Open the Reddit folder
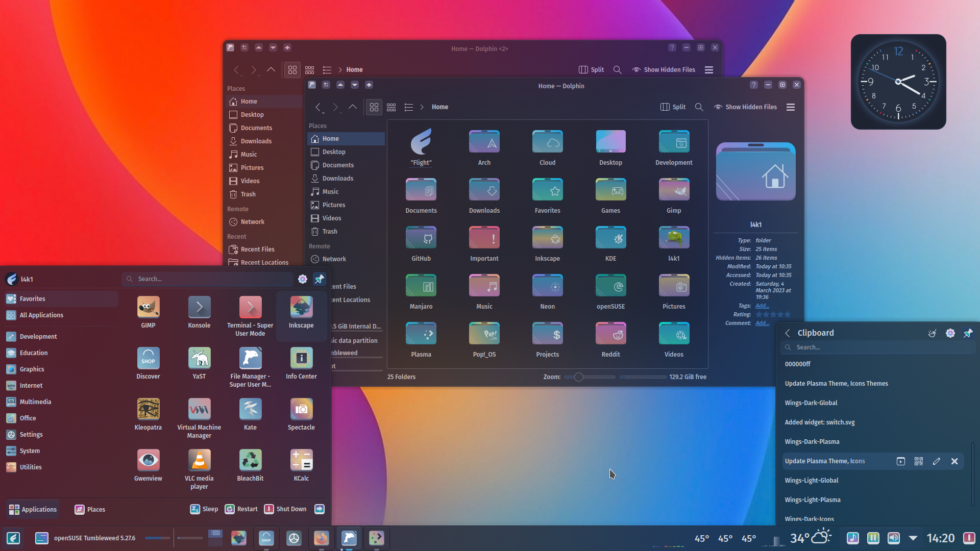Viewport: 980px width, 551px height. pos(610,340)
